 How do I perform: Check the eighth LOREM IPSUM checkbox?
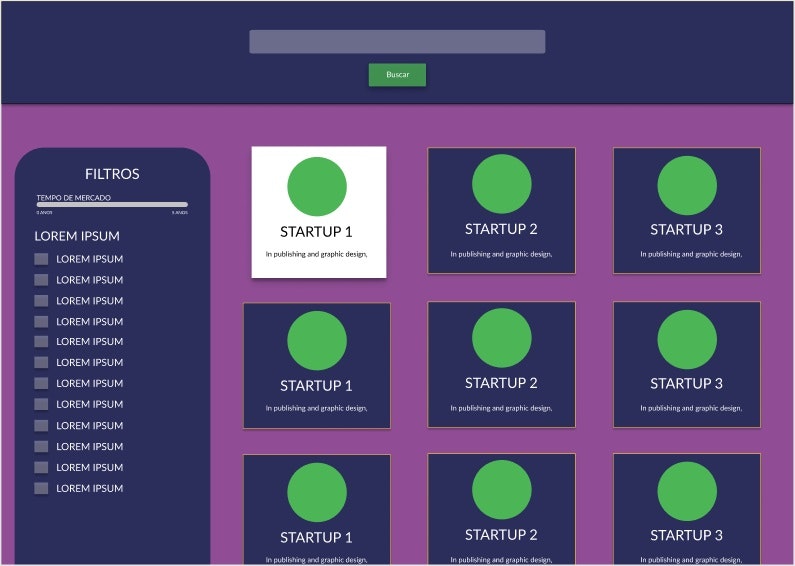click(41, 404)
